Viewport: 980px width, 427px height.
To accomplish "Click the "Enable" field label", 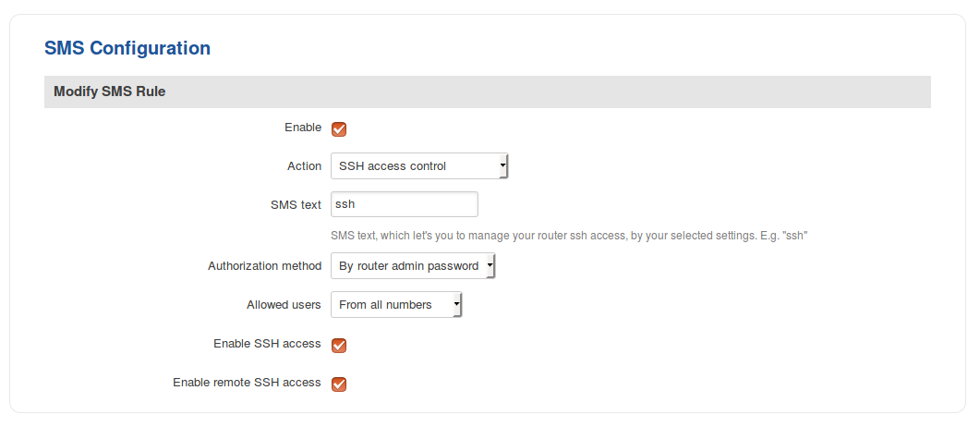I will coord(303,128).
